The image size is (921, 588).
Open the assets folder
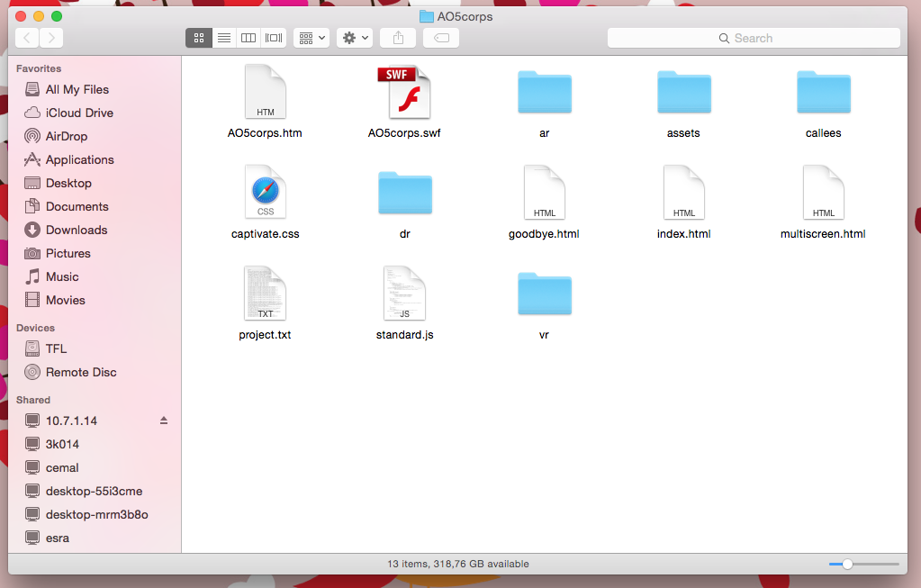[683, 93]
